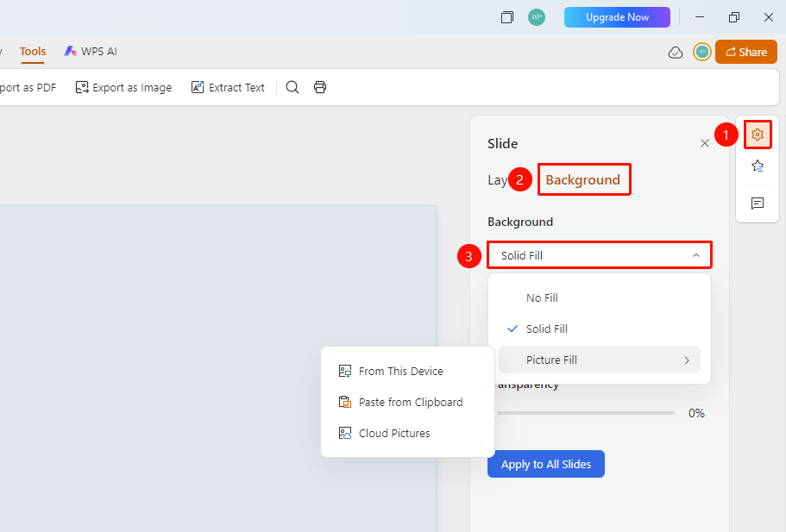This screenshot has height=532, width=786.
Task: Open the comments icon in sidebar
Action: click(757, 203)
